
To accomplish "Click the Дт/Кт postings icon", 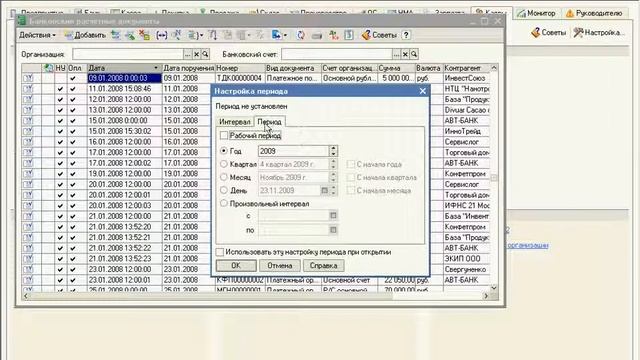I will [x=333, y=35].
